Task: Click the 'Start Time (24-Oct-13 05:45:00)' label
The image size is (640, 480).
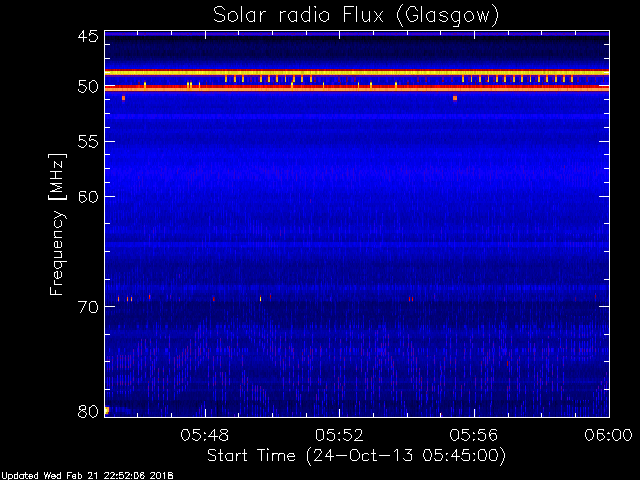Action: click(356, 456)
